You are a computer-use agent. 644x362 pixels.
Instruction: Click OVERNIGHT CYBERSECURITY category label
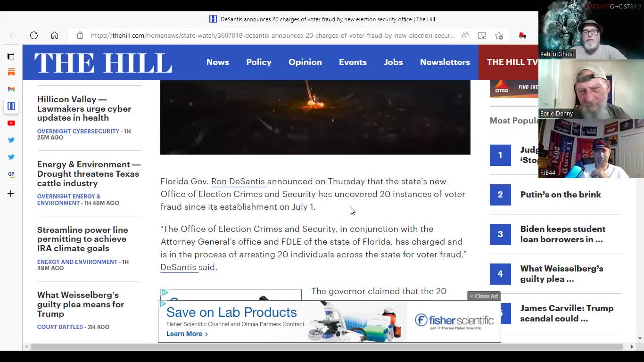point(78,132)
